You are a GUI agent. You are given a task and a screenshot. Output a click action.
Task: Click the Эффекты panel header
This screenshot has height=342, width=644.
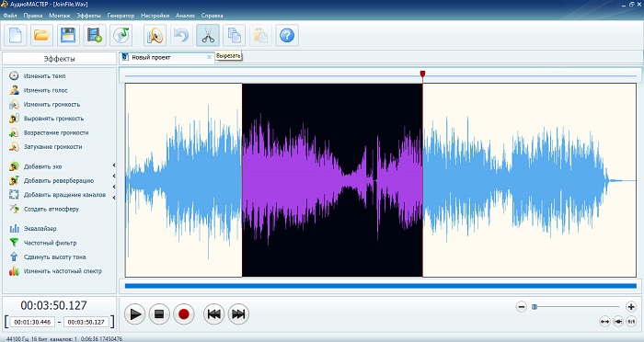point(59,59)
